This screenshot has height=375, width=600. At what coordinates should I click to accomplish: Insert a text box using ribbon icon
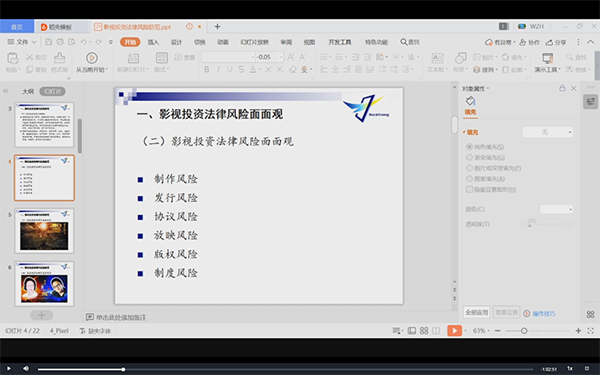pos(437,58)
